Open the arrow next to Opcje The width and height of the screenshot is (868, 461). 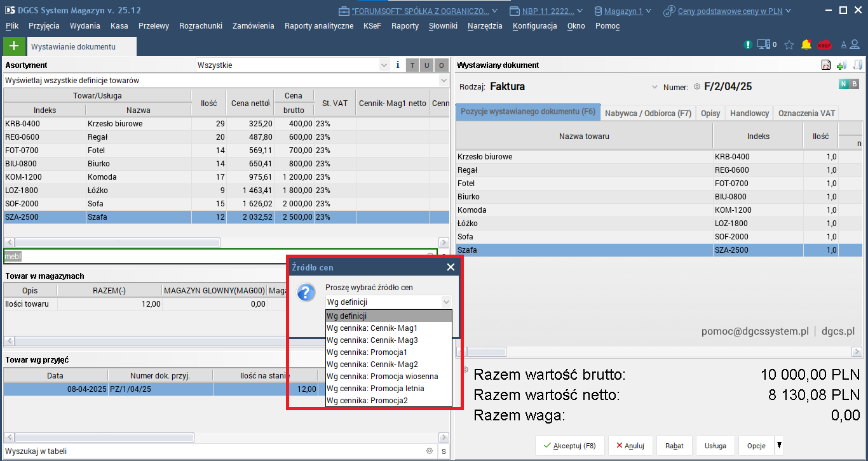click(x=780, y=445)
